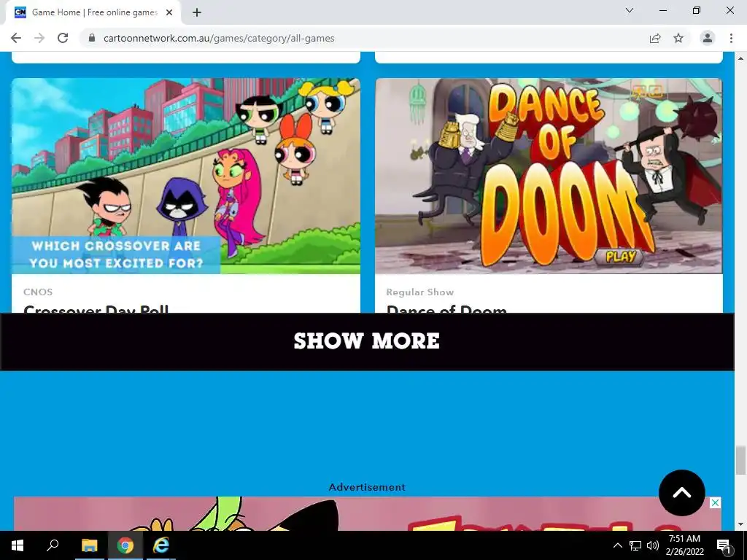Screen dimensions: 747x560
Task: Open the Dance of Doom game thumbnail
Action: coord(549,176)
